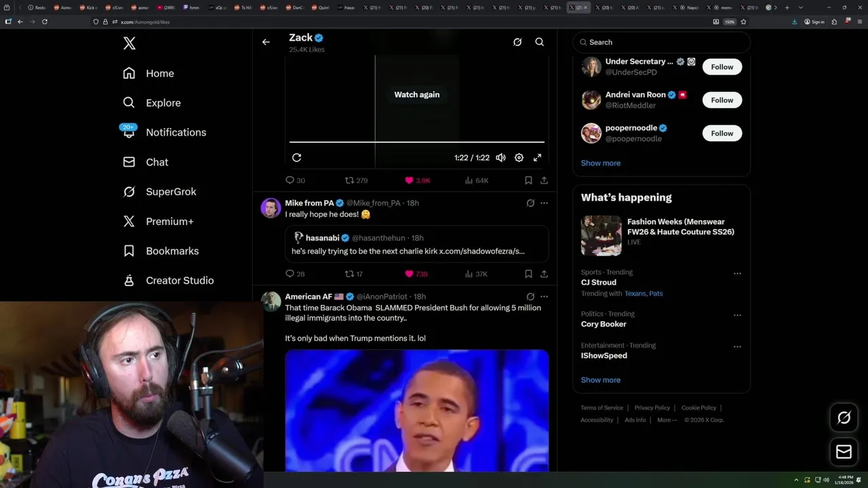
Task: Follow Under Secretary account
Action: click(x=722, y=66)
